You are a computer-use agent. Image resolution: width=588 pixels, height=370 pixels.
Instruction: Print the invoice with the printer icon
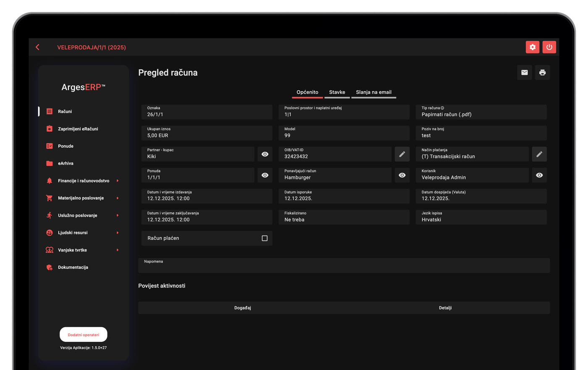click(542, 73)
